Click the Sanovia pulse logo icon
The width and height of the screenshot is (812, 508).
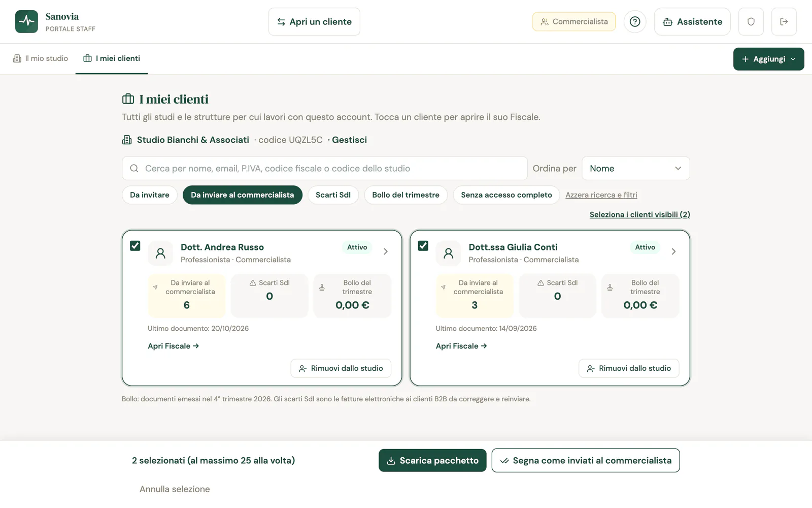[26, 21]
